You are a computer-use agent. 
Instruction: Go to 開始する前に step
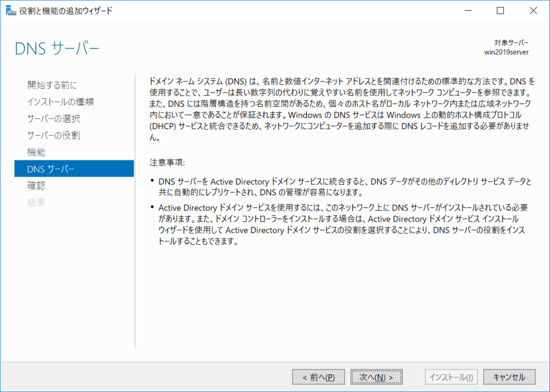(52, 85)
